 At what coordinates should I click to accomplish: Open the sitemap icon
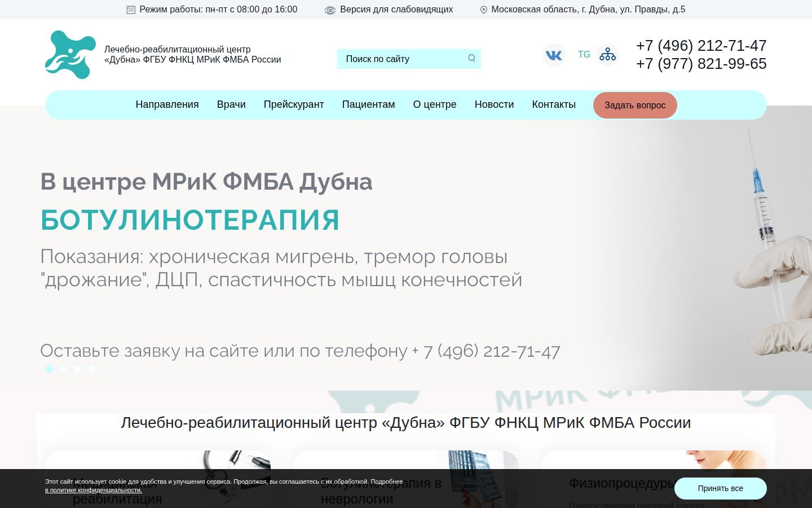click(x=607, y=55)
